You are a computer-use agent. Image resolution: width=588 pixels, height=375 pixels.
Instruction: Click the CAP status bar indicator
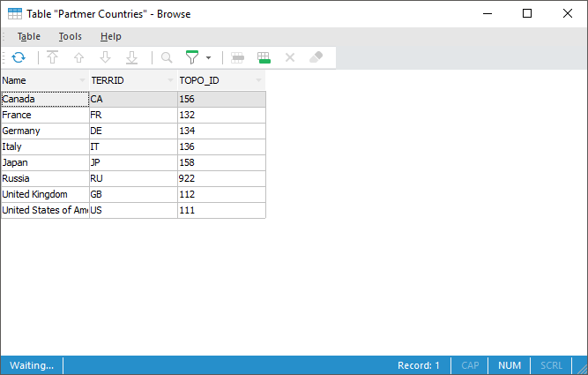coord(470,365)
